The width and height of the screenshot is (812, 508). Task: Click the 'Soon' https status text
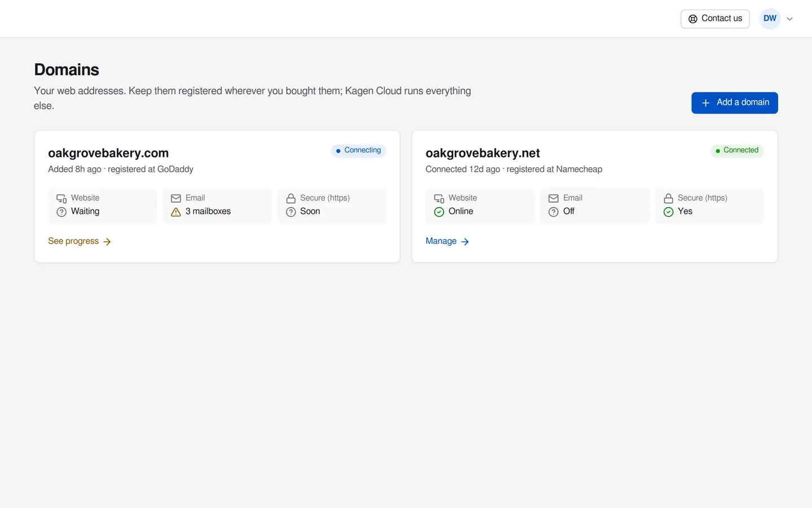pos(310,211)
